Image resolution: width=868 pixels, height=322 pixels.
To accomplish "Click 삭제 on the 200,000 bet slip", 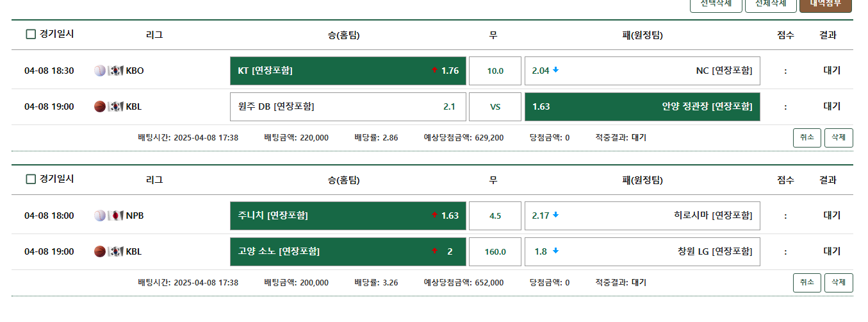I will pos(839,282).
